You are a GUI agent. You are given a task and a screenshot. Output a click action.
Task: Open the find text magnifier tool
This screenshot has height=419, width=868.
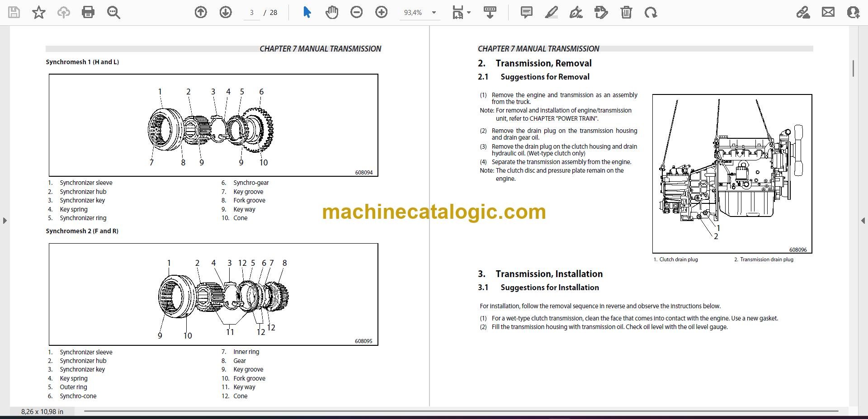(x=113, y=13)
